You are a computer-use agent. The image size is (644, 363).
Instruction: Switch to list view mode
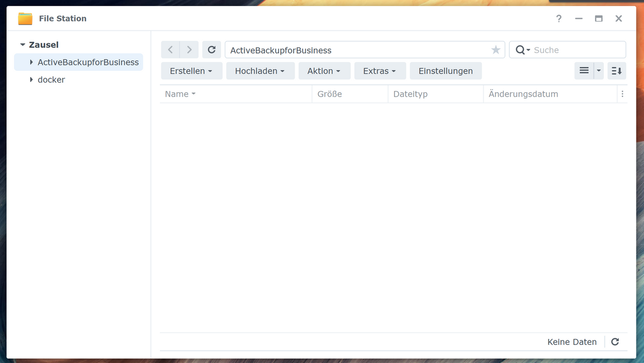click(584, 71)
